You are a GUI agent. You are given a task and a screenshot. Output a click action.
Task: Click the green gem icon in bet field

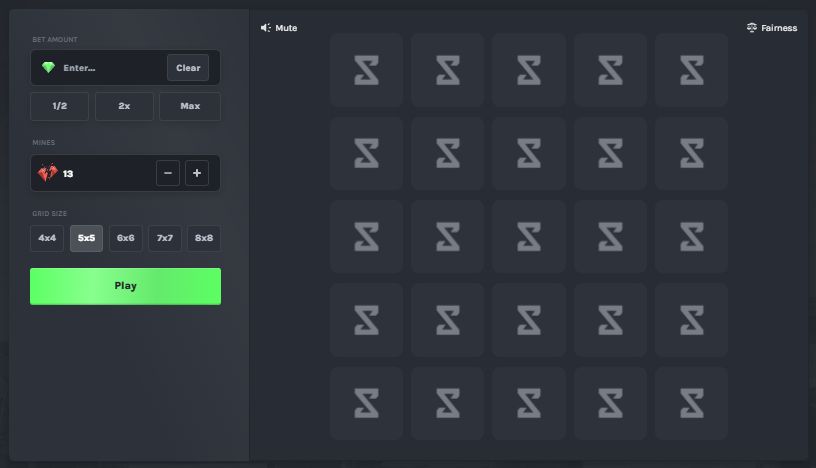pos(48,68)
